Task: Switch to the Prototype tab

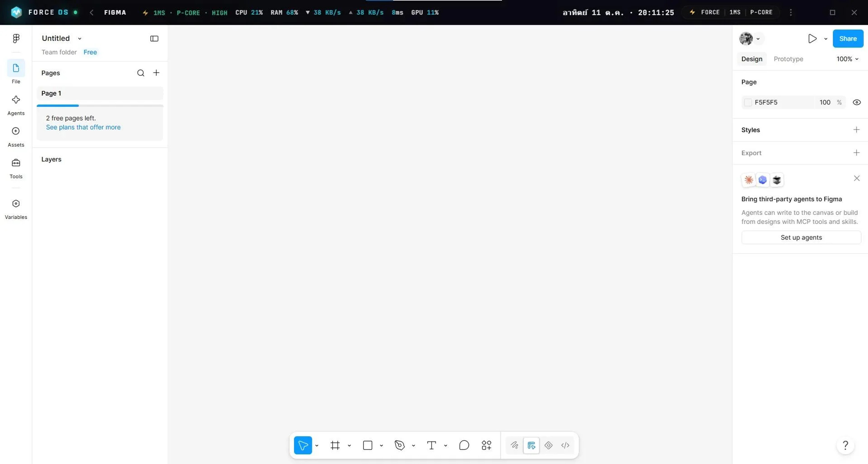Action: [788, 59]
